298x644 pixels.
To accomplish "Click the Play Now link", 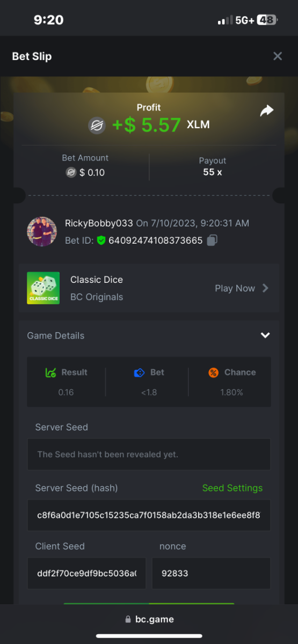I will click(x=235, y=288).
